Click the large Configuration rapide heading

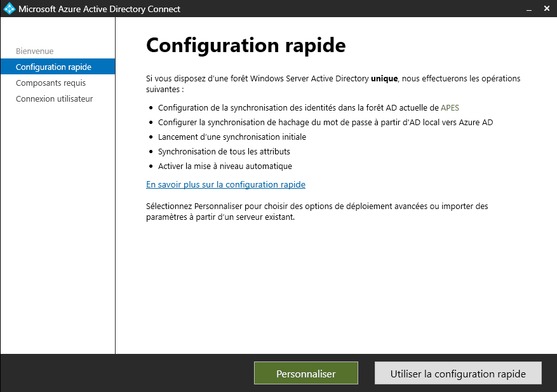(246, 46)
